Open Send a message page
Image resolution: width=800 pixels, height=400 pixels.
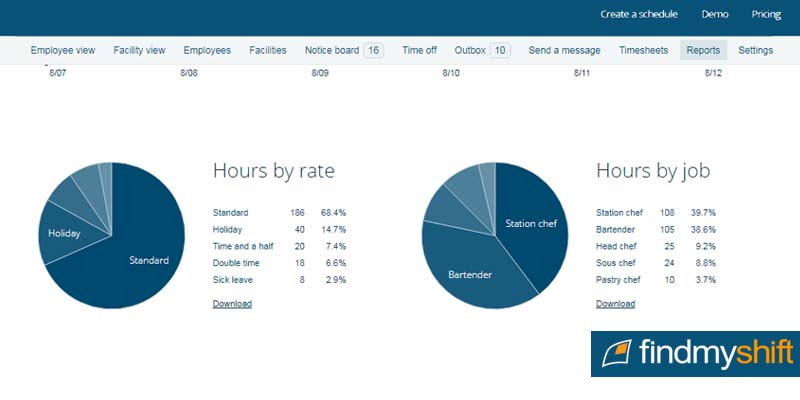click(x=564, y=50)
